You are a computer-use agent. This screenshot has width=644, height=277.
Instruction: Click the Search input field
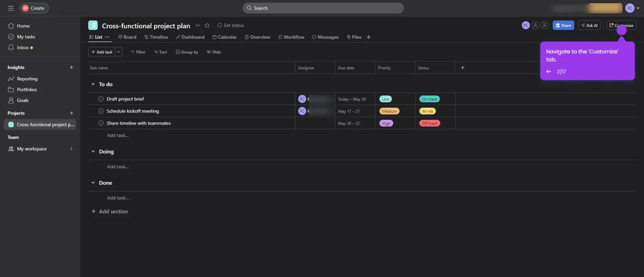pos(323,8)
